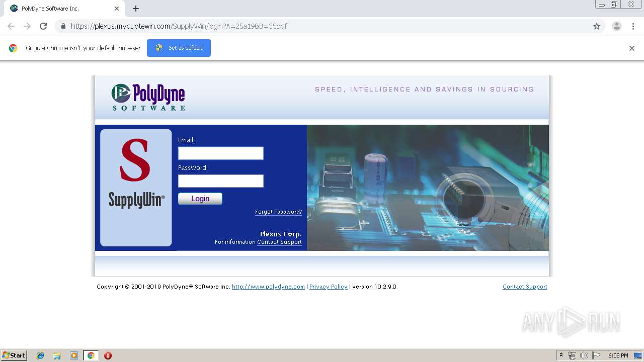This screenshot has height=362, width=644.
Task: Open the Forgot Password? link
Action: pyautogui.click(x=278, y=212)
